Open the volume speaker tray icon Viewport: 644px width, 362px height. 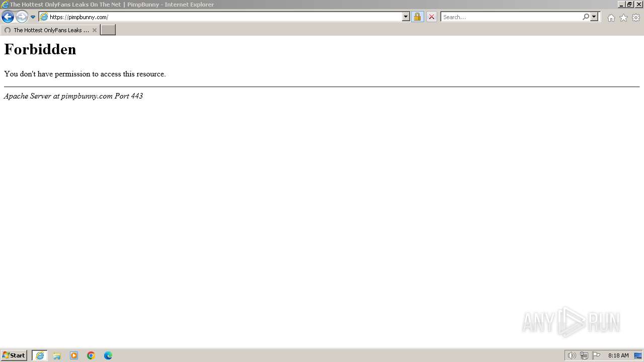(572, 355)
